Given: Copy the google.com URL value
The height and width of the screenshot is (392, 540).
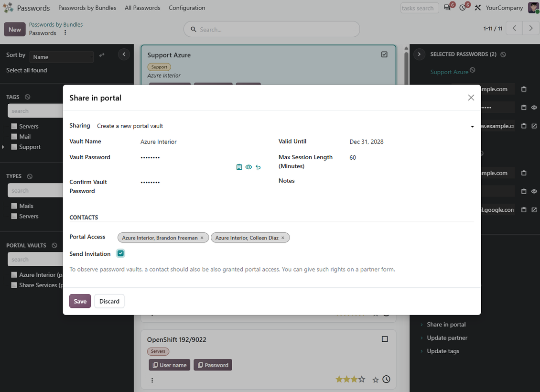Looking at the screenshot, I should tap(523, 209).
